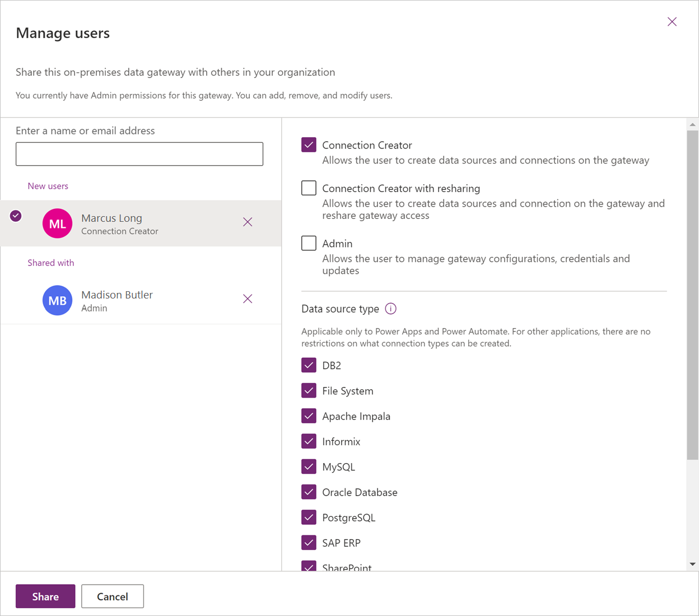Click the checkmark badge next to Marcus Long
The image size is (699, 616).
[16, 216]
